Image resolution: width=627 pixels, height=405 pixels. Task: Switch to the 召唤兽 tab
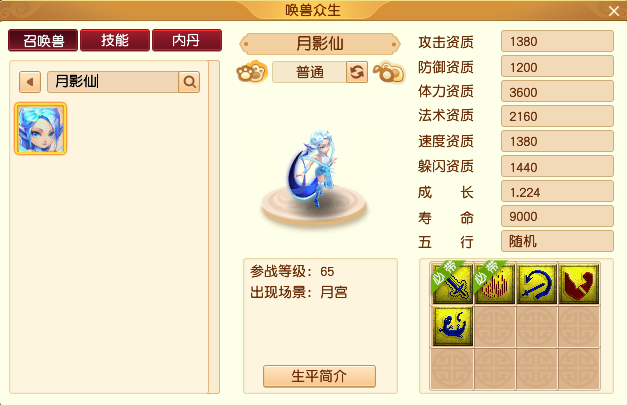point(43,40)
